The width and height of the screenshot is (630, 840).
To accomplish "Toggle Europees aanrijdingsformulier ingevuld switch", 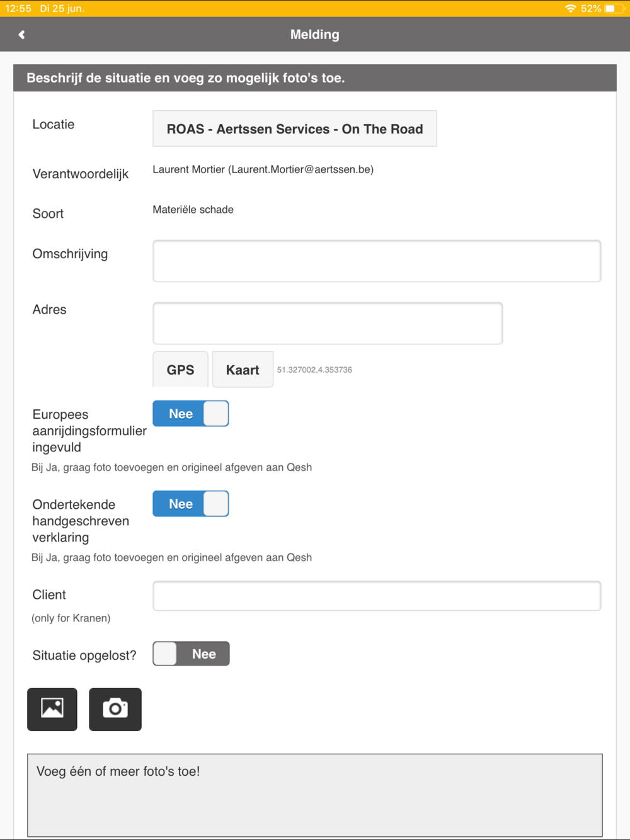I will coord(191,414).
